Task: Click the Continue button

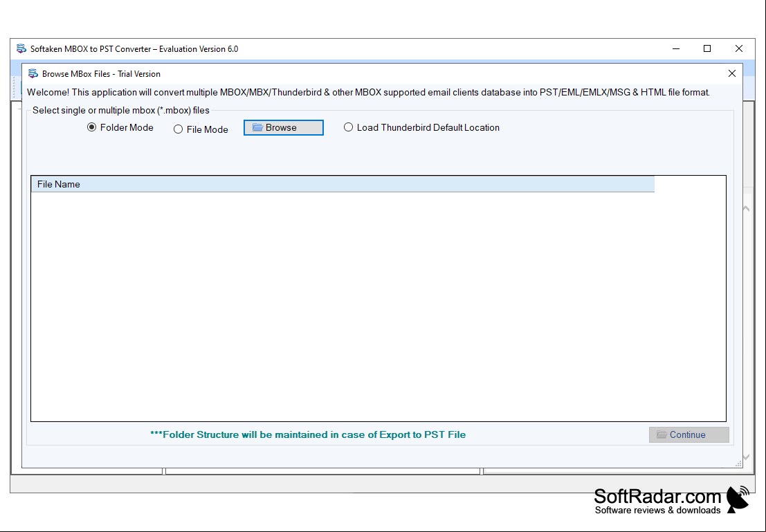Action: coord(689,434)
